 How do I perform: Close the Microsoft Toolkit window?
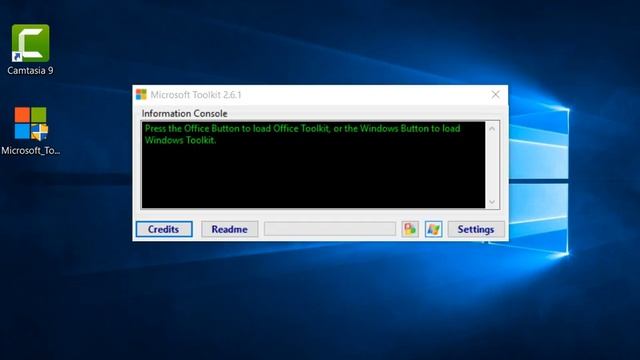click(496, 95)
